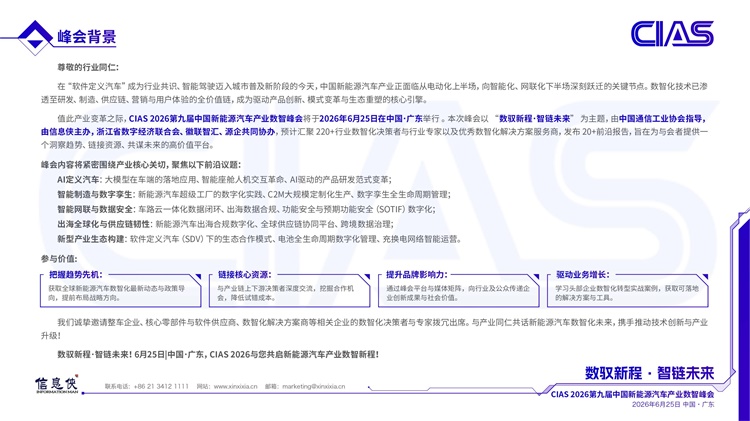Click the CIAS logo in top right
Viewport: 750px width, 421px height.
671,34
